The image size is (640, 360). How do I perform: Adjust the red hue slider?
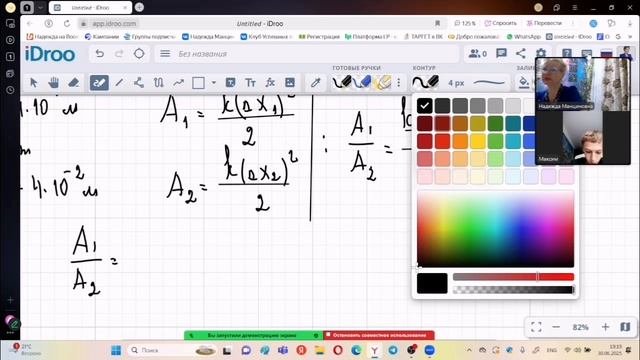pos(513,277)
